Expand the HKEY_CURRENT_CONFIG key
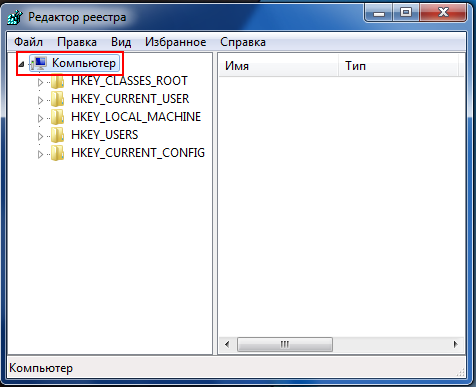 point(40,154)
